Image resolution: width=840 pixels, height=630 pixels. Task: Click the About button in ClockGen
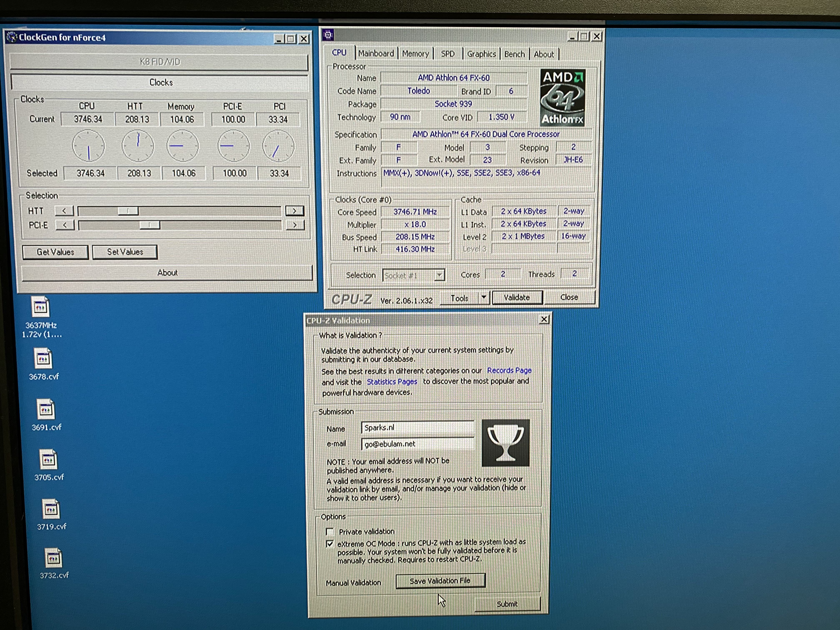167,273
